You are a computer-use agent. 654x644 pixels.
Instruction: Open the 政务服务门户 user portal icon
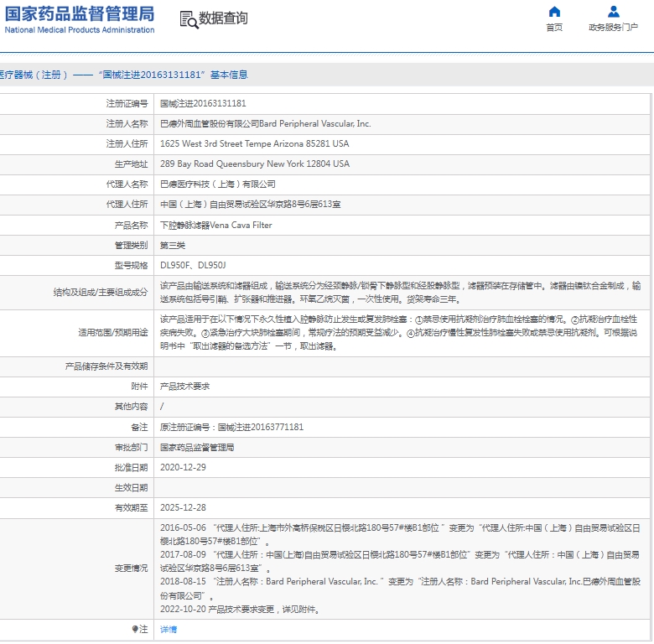click(x=613, y=12)
